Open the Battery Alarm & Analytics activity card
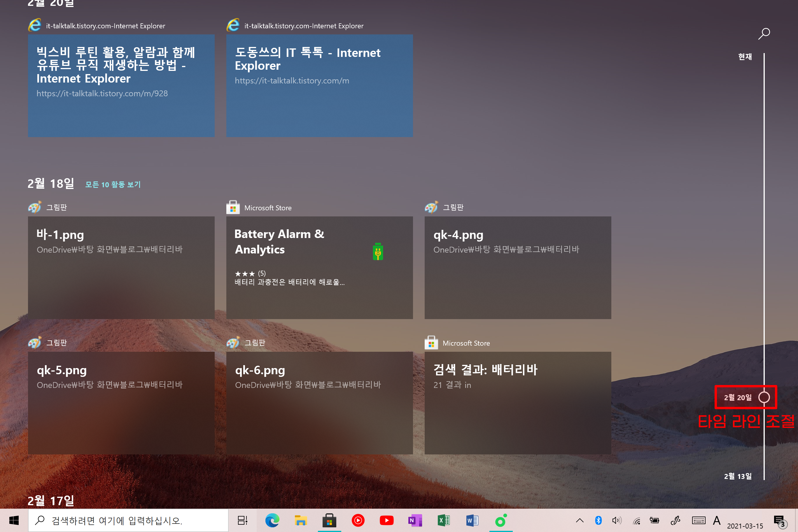Screen dimensions: 798x532 click(x=319, y=267)
